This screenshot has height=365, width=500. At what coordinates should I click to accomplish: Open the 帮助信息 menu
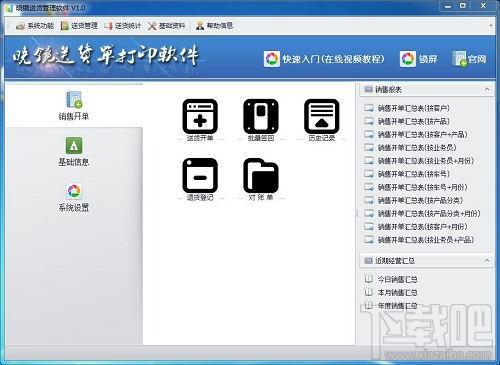click(214, 26)
